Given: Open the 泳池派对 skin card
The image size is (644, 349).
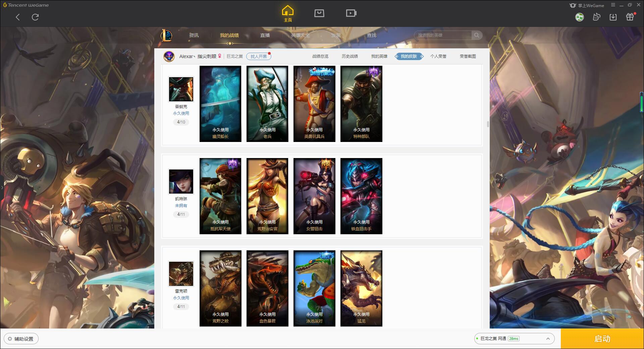Looking at the screenshot, I should click(x=314, y=288).
